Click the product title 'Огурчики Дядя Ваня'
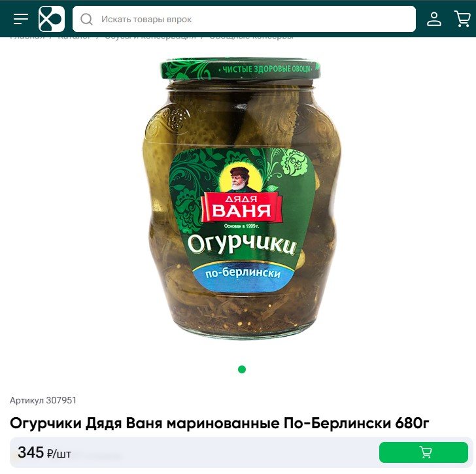This screenshot has height=474, width=476. point(220,423)
